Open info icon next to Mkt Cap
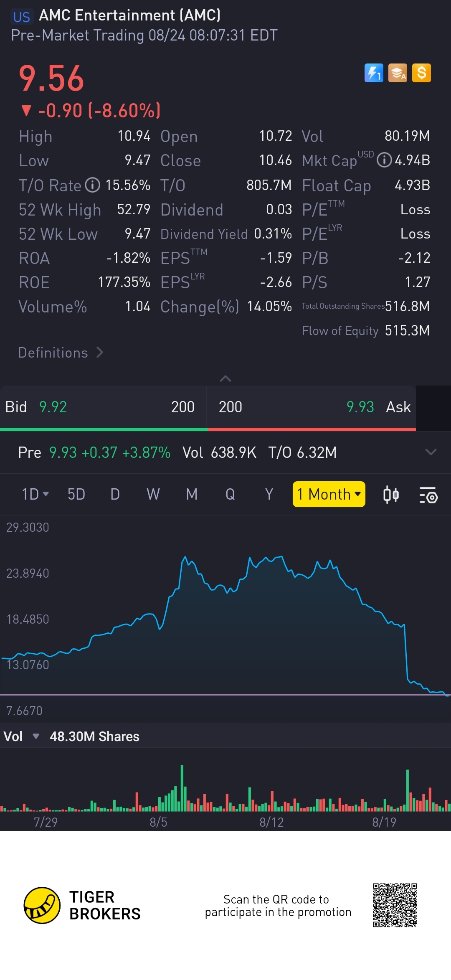This screenshot has height=980, width=451. tap(384, 160)
